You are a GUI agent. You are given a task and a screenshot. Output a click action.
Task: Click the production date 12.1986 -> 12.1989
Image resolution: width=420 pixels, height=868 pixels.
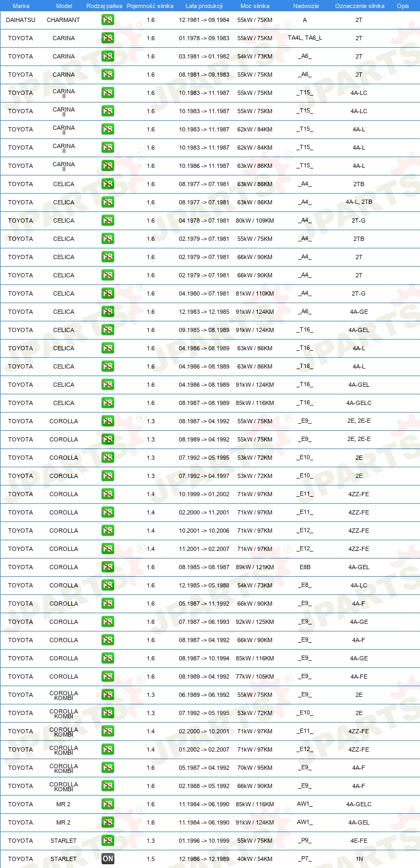point(204,859)
